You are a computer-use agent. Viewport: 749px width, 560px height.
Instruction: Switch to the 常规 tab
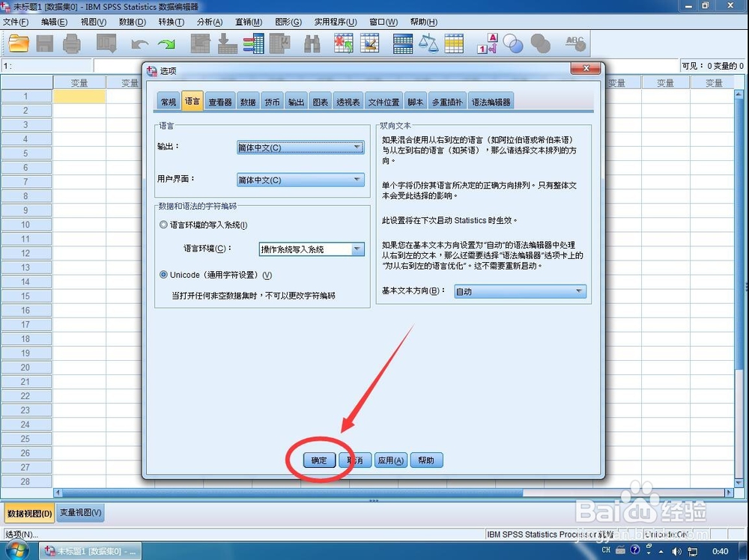(x=168, y=102)
